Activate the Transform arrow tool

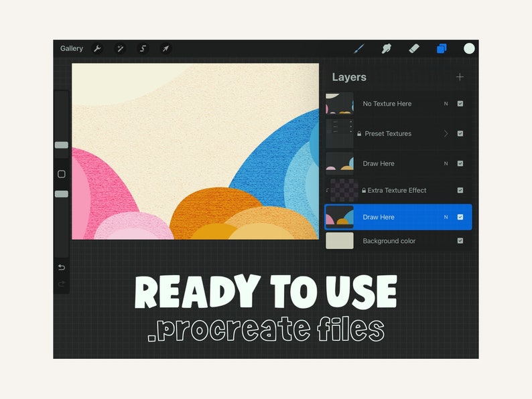tap(165, 49)
